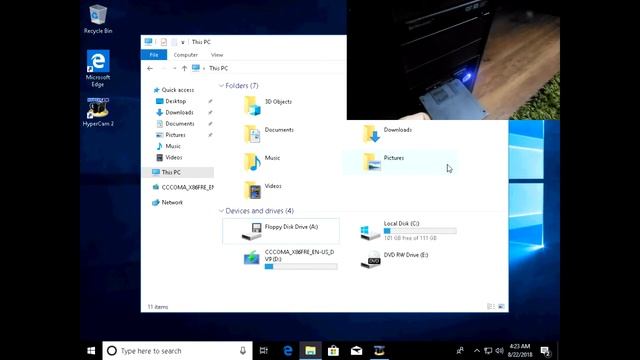640x360 pixels.
Task: Click the People icon in the taskbar
Action: point(460,351)
